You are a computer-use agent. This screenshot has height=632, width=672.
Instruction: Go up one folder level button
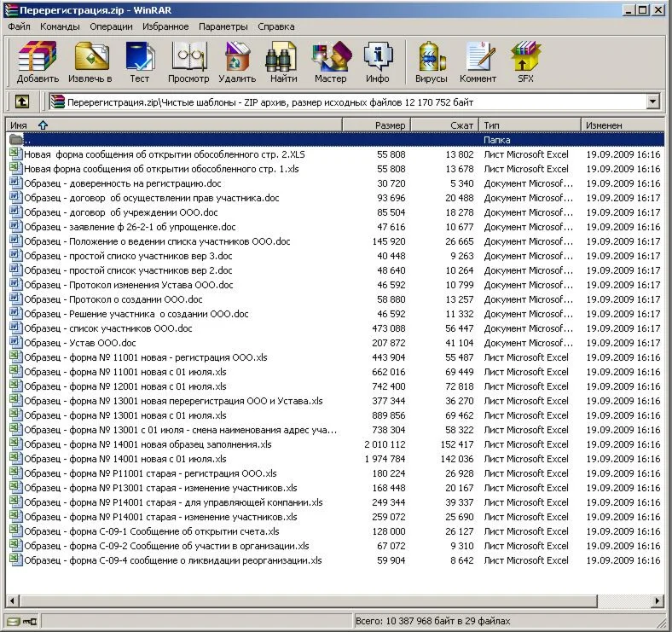tap(22, 101)
